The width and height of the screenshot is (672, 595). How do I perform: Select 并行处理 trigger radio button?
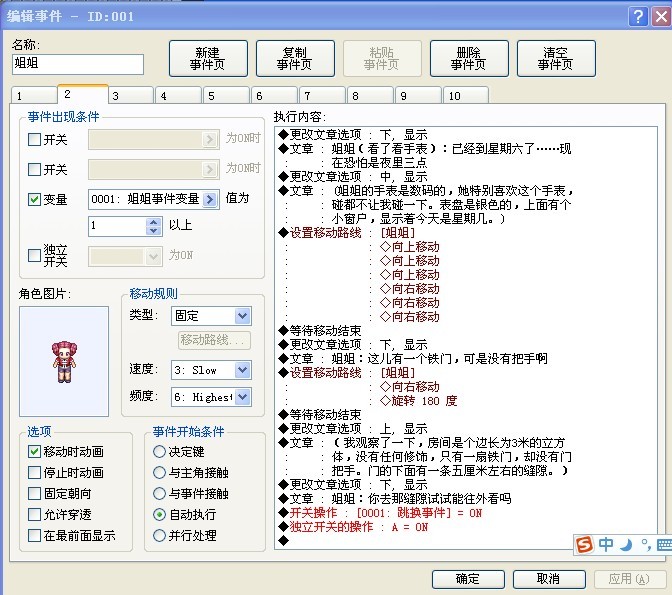tap(159, 535)
